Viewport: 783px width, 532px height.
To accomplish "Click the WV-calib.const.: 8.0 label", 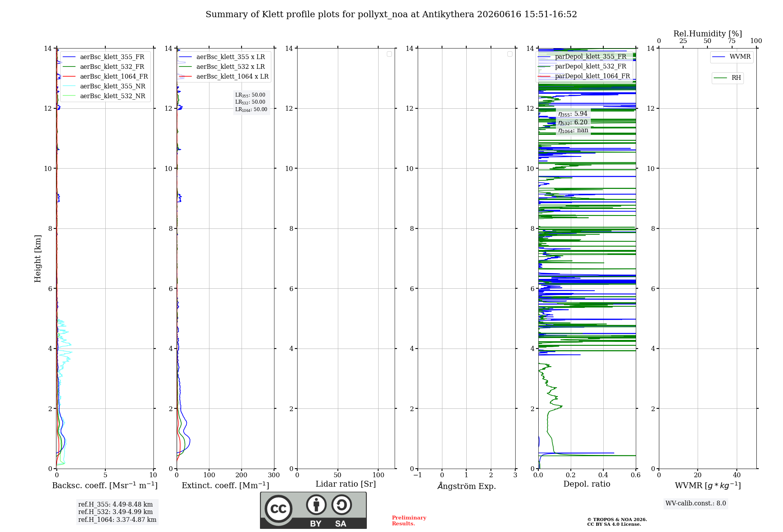I will coord(696,503).
